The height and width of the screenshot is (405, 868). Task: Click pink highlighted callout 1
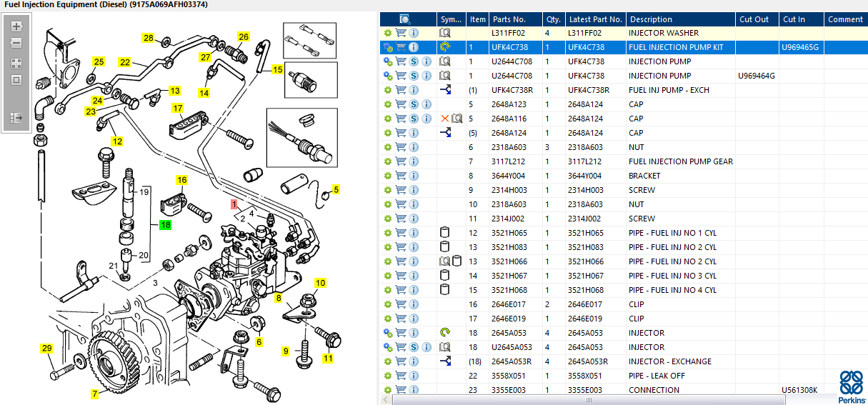[x=234, y=204]
